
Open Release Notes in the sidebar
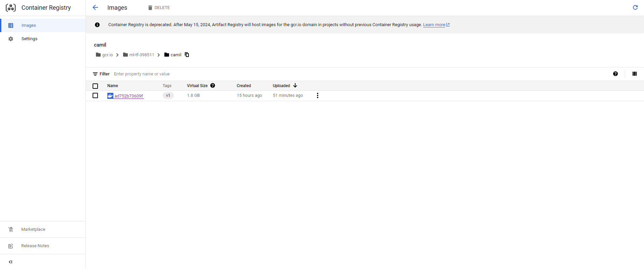click(x=43, y=246)
